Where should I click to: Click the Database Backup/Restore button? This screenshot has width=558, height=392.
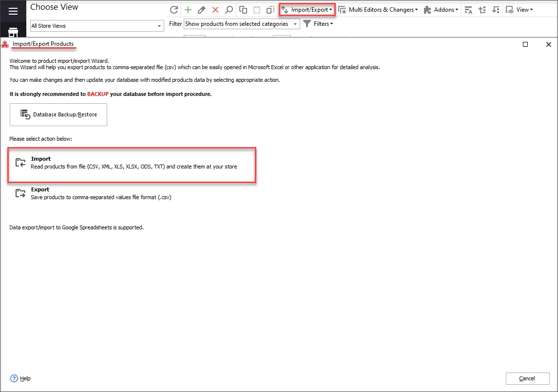[58, 114]
